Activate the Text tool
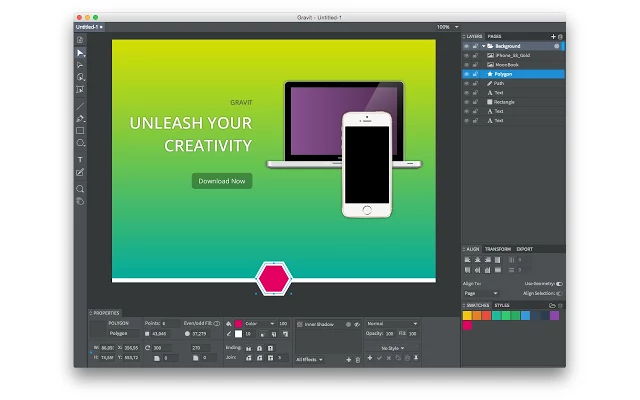The height and width of the screenshot is (400, 640). (x=80, y=160)
